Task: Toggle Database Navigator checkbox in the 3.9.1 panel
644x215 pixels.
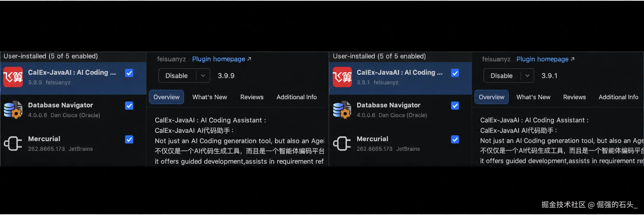Action: point(455,106)
